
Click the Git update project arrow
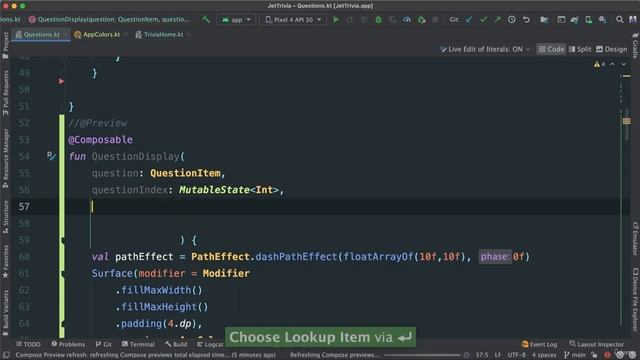tap(469, 20)
